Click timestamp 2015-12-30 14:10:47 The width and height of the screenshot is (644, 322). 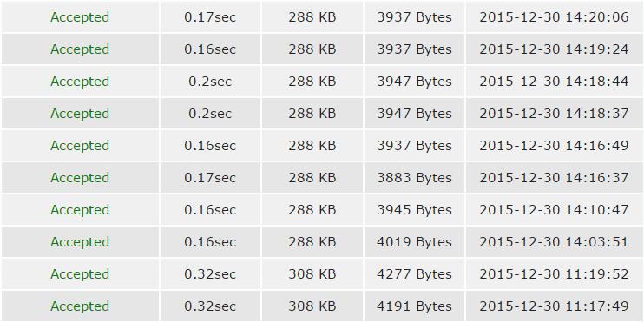coord(554,210)
